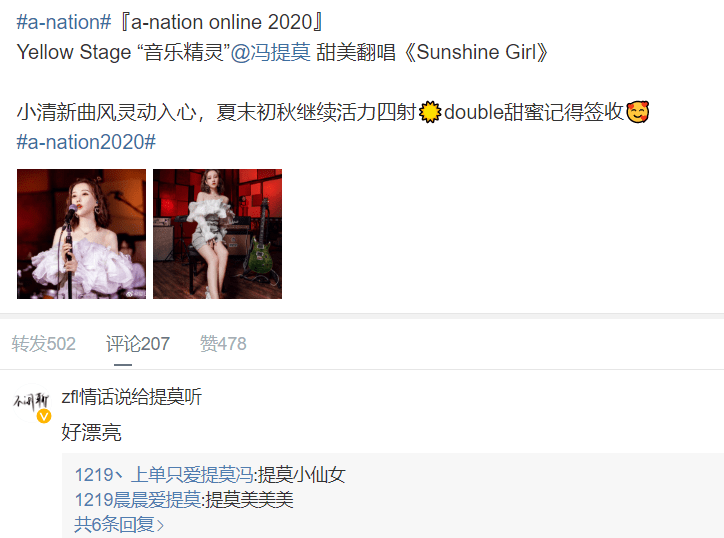Open the seated photo with green guitar
This screenshot has height=538, width=724.
217,234
